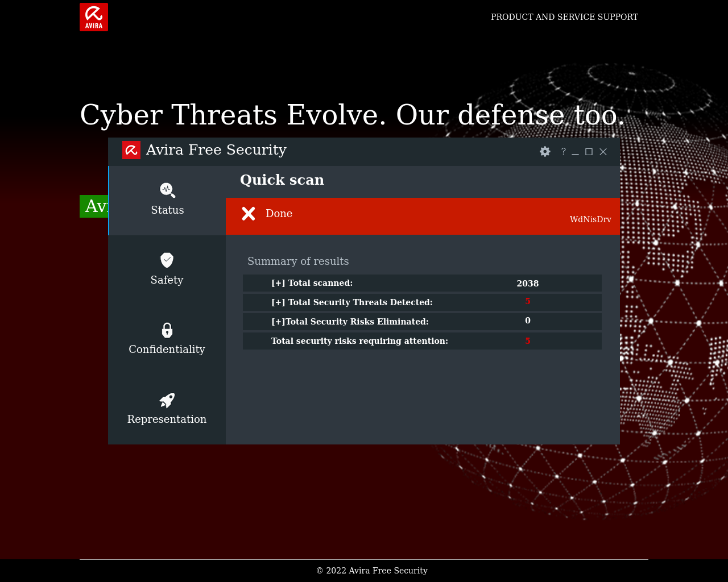
Task: Click the white X icon beside Done
Action: pos(249,214)
